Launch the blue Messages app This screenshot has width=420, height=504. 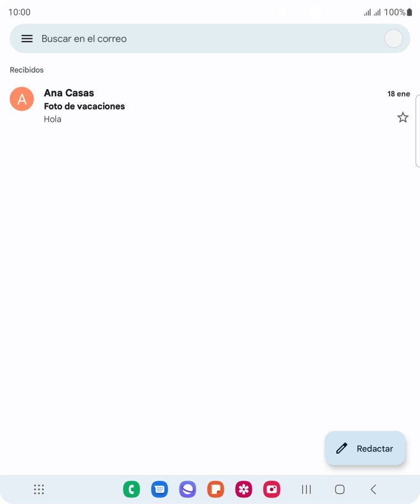point(160,489)
